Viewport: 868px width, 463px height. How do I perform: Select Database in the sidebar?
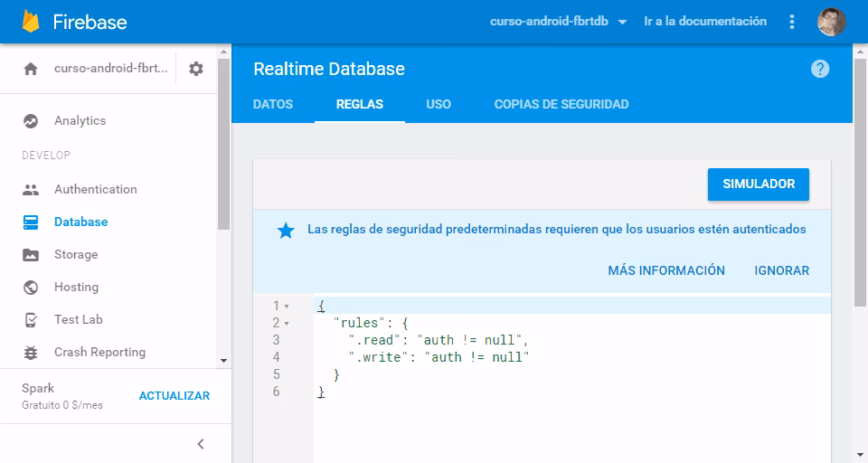point(80,222)
